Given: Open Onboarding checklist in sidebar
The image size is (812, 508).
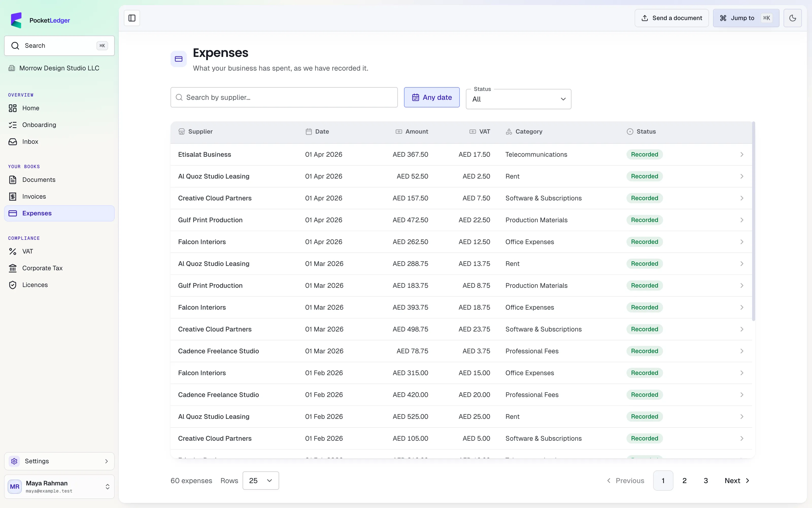Looking at the screenshot, I should coord(59,125).
